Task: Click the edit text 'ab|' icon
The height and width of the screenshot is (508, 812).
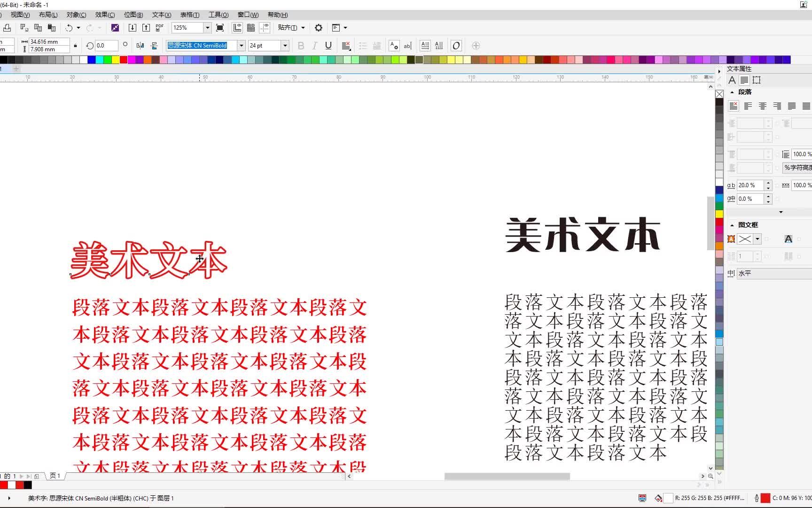Action: (x=408, y=46)
